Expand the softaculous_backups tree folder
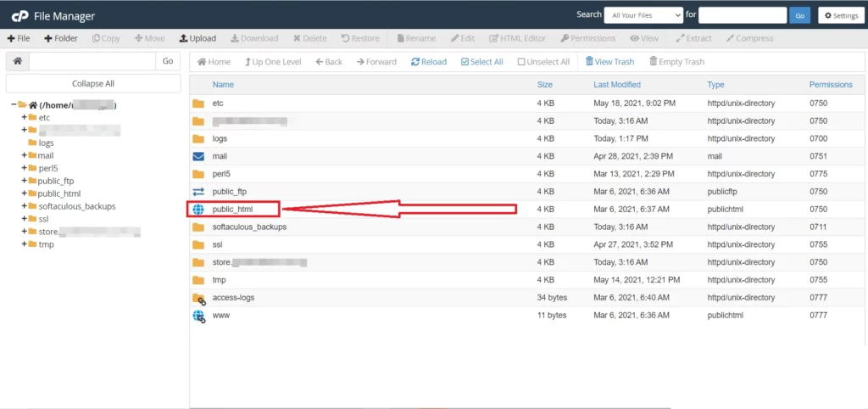This screenshot has width=868, height=409. [x=25, y=206]
